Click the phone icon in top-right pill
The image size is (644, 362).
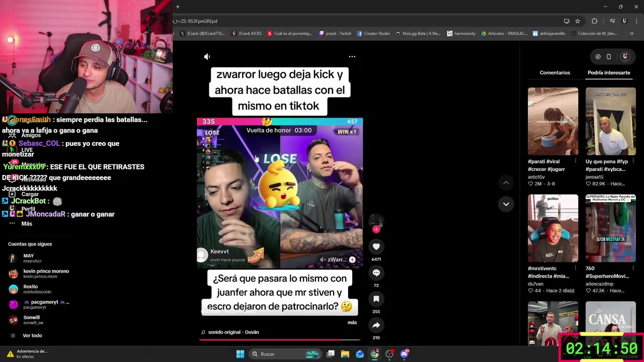click(x=609, y=57)
